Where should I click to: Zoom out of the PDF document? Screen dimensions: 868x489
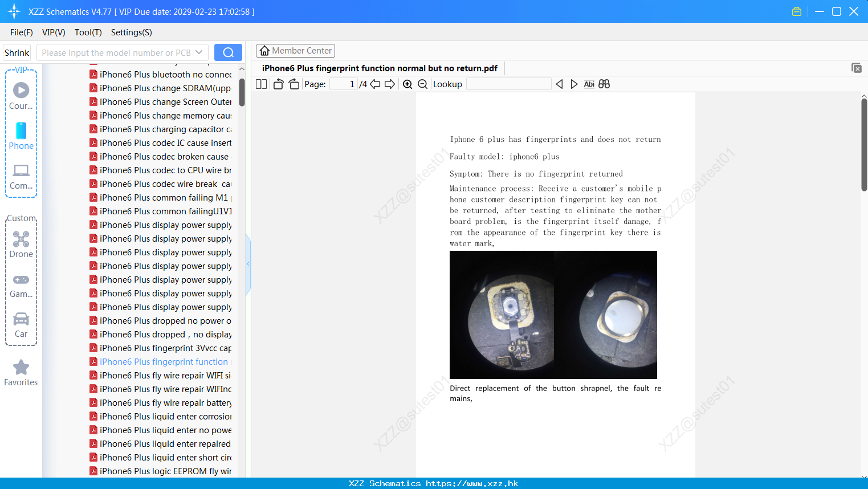click(x=422, y=84)
